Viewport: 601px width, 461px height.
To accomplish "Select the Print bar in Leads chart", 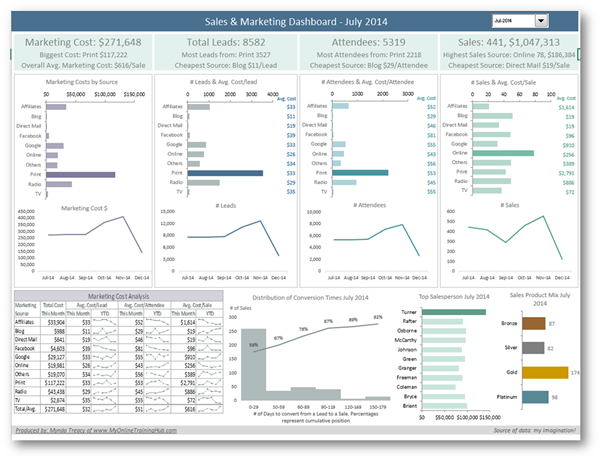I will (x=225, y=173).
